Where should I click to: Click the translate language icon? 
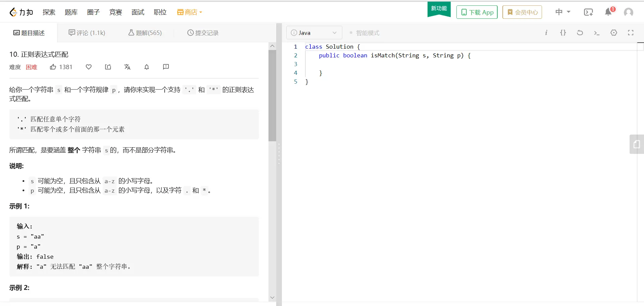pos(127,67)
